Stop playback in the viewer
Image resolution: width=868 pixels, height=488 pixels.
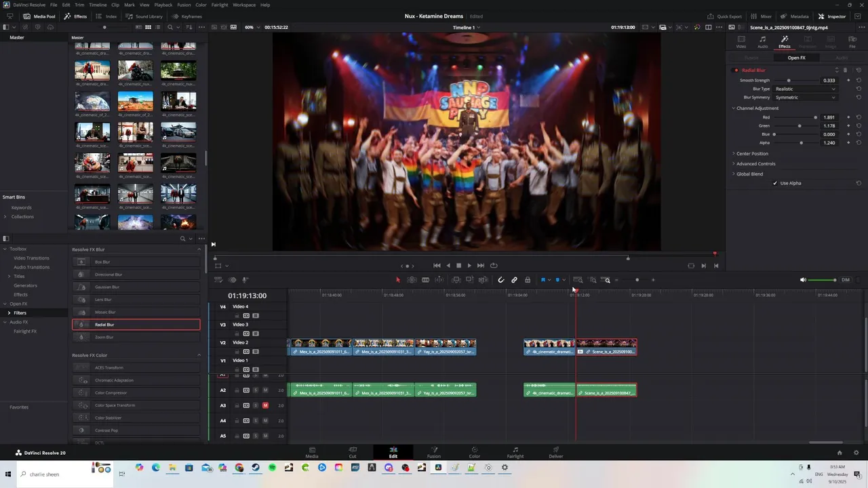click(458, 266)
